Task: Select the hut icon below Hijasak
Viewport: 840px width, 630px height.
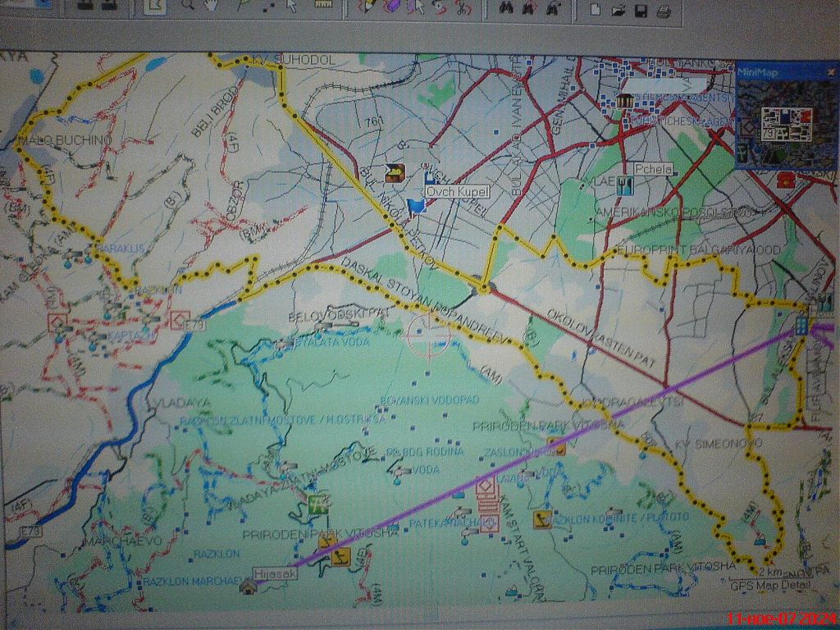Action: [248, 587]
